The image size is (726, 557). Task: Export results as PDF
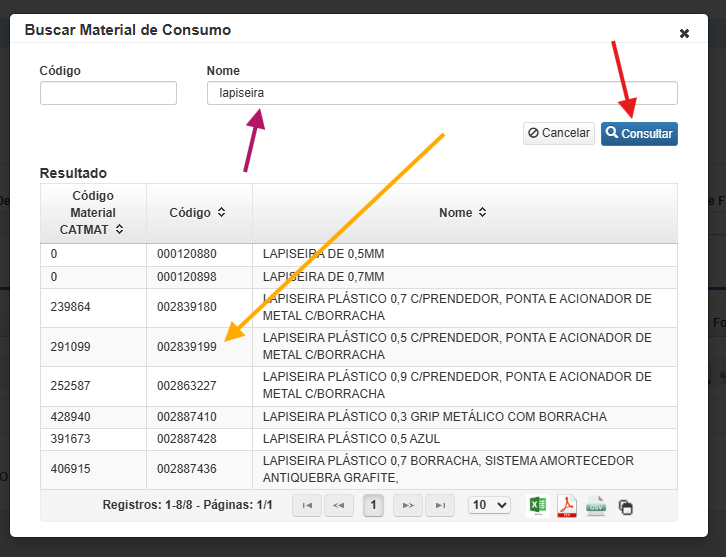[566, 506]
